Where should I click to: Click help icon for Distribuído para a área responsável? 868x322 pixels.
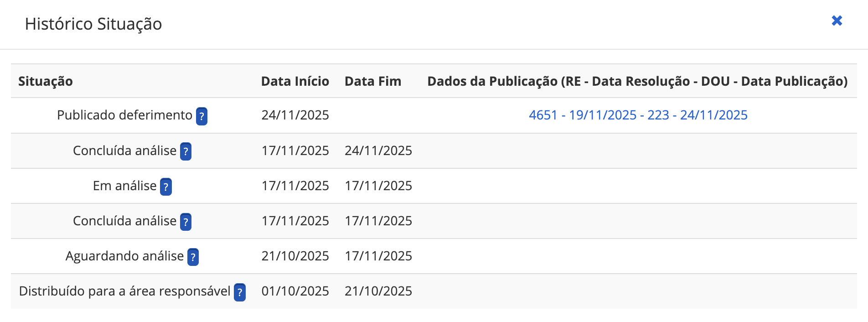(240, 292)
